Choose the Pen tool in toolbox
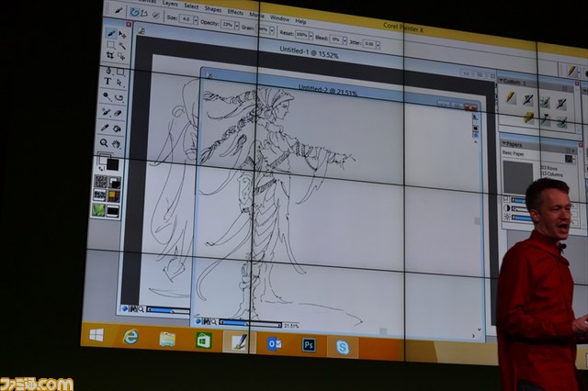Screen dimensions: 588x391 tap(108, 70)
